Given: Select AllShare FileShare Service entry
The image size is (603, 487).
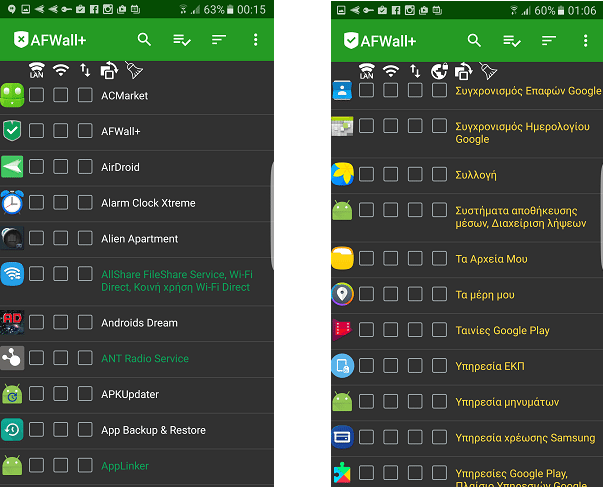Looking at the screenshot, I should click(177, 280).
